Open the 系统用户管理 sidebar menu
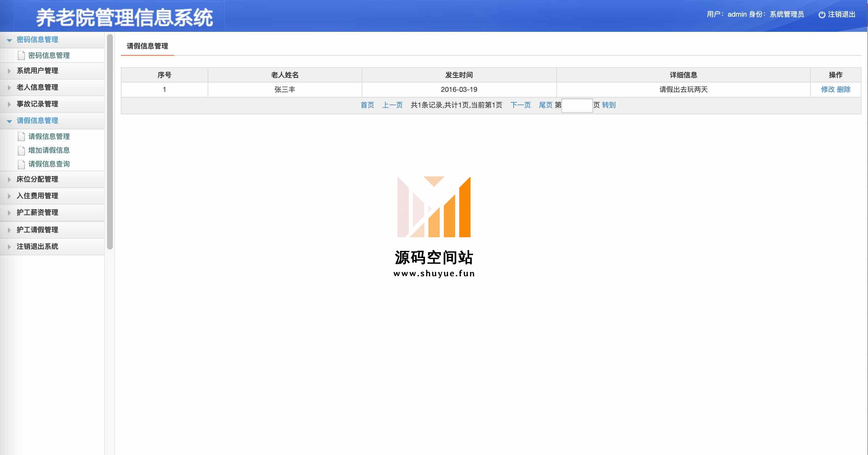 point(52,71)
